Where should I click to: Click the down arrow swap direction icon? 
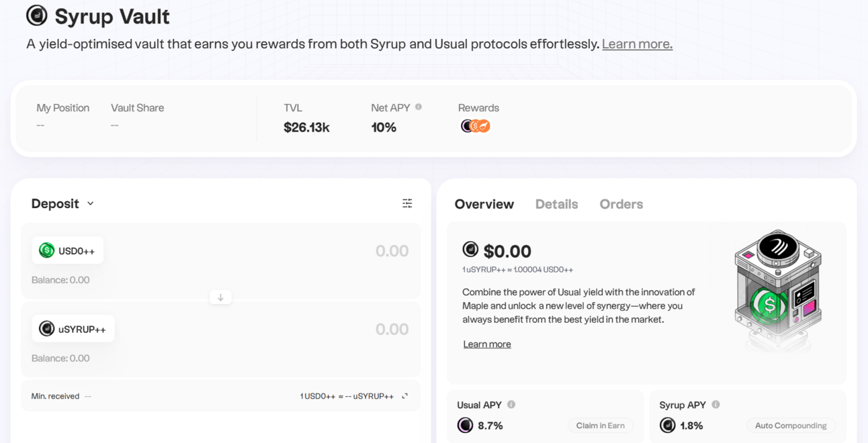(220, 297)
